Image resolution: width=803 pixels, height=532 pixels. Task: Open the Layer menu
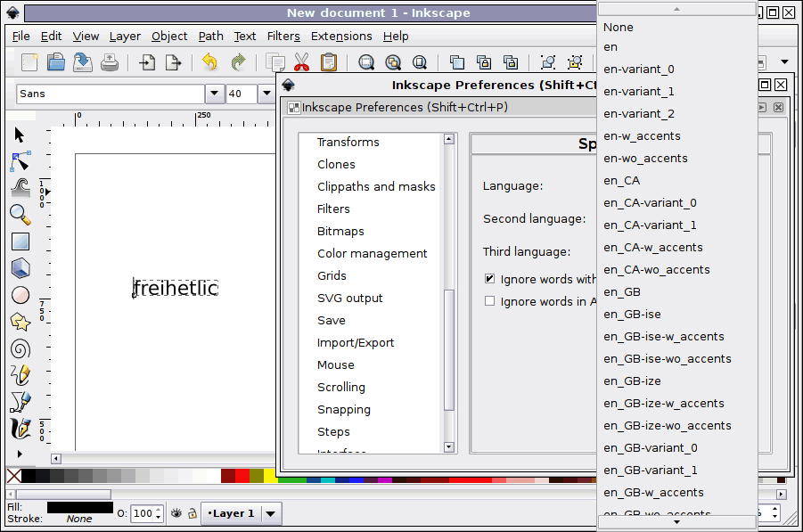[x=125, y=37]
